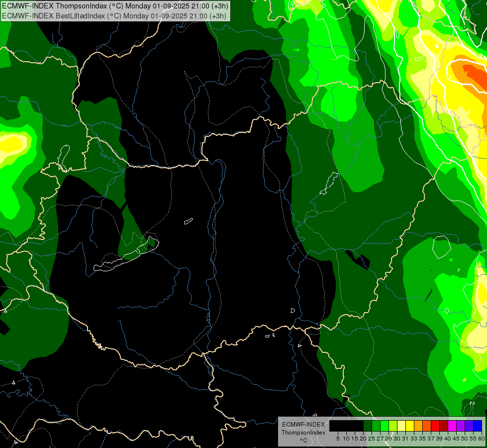Click the contour label '2' at lower right
The height and width of the screenshot is (448, 487).
(472, 403)
